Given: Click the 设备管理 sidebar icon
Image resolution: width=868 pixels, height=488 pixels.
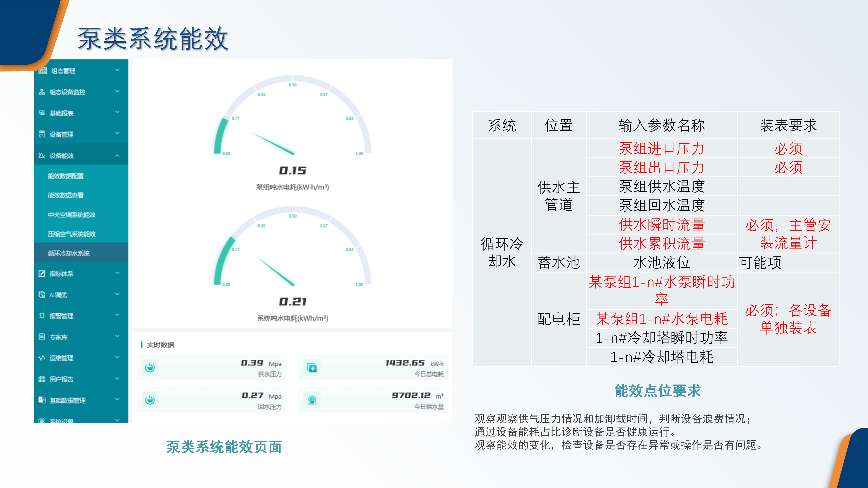Looking at the screenshot, I should 42,134.
